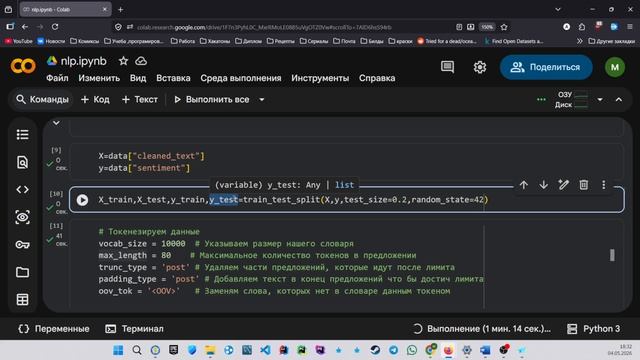
Task: Add a new text cell with Текст
Action: tap(140, 100)
